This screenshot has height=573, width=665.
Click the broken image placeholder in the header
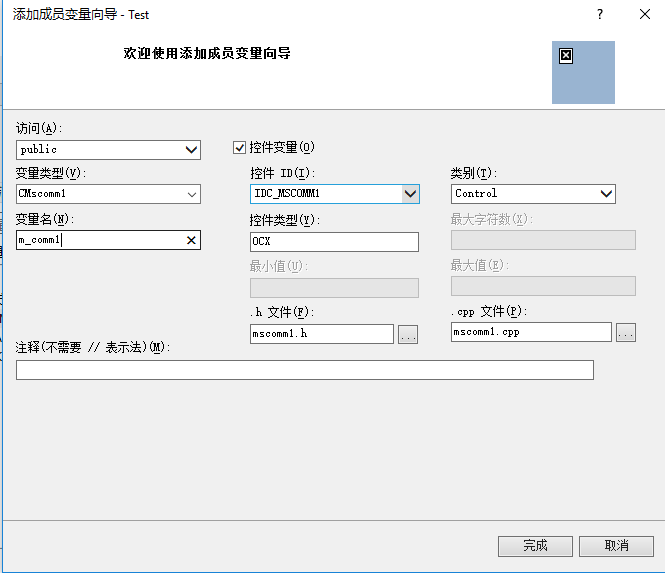(566, 56)
